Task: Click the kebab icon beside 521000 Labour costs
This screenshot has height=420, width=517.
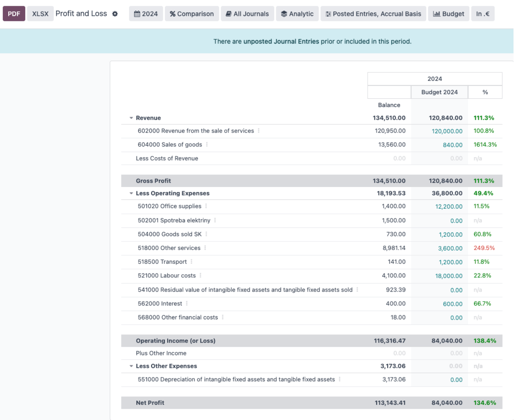Action: coord(201,276)
